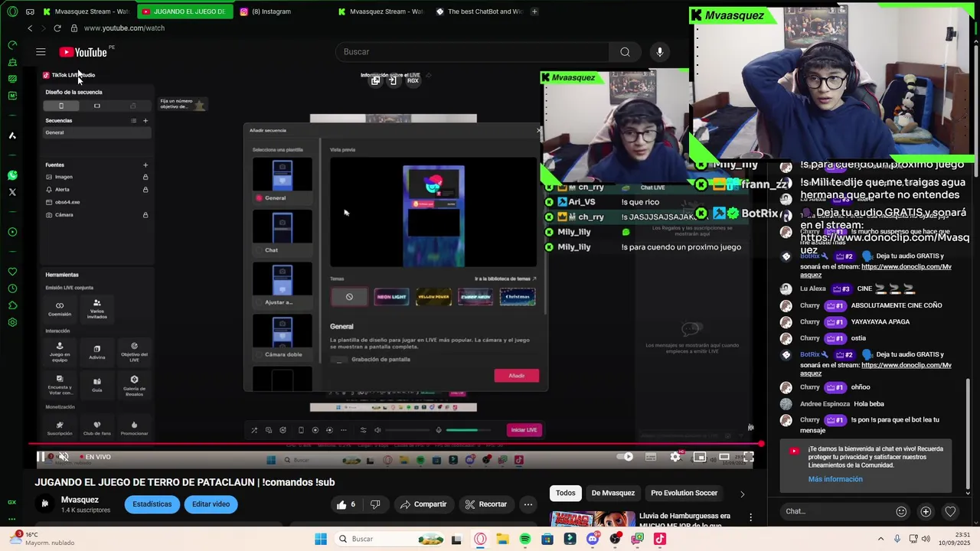Like the video with thumbs up
The image size is (980, 551).
pyautogui.click(x=345, y=504)
